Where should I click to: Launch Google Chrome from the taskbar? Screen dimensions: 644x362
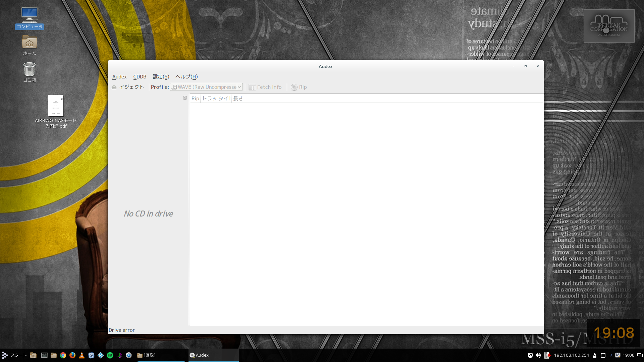point(63,355)
